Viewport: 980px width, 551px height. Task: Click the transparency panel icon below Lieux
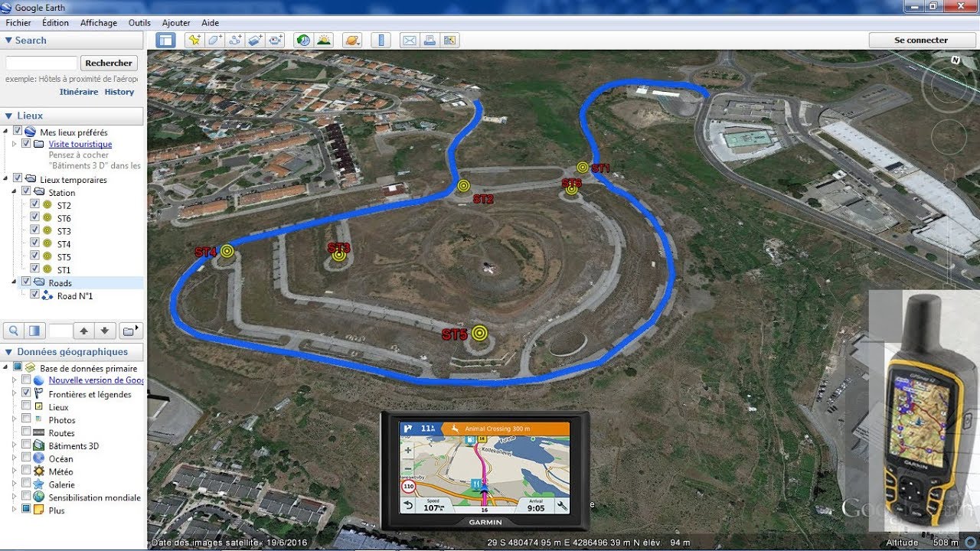[34, 331]
